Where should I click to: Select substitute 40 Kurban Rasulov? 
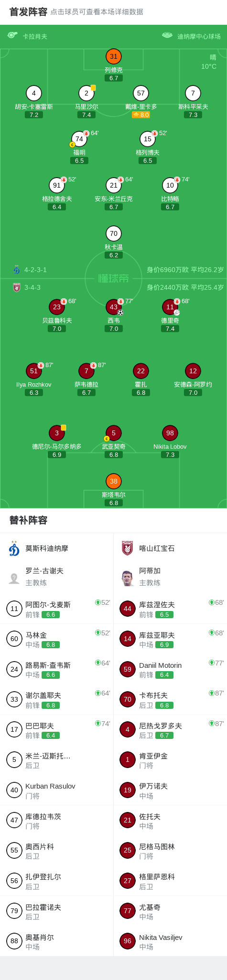click(x=57, y=790)
